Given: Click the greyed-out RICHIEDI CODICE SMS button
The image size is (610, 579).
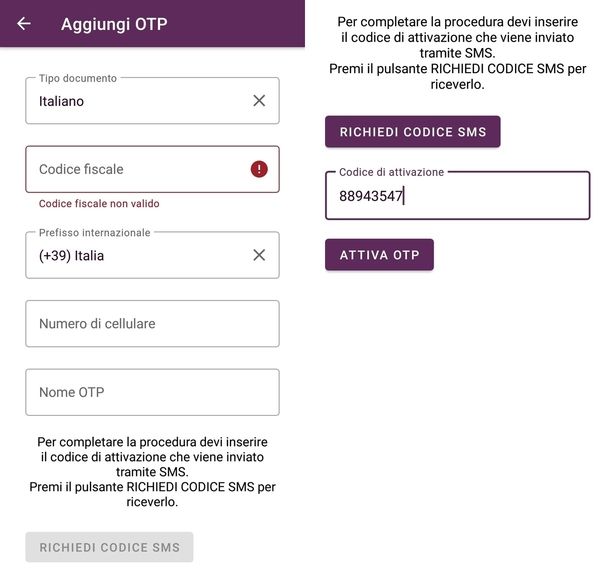Looking at the screenshot, I should tap(109, 547).
